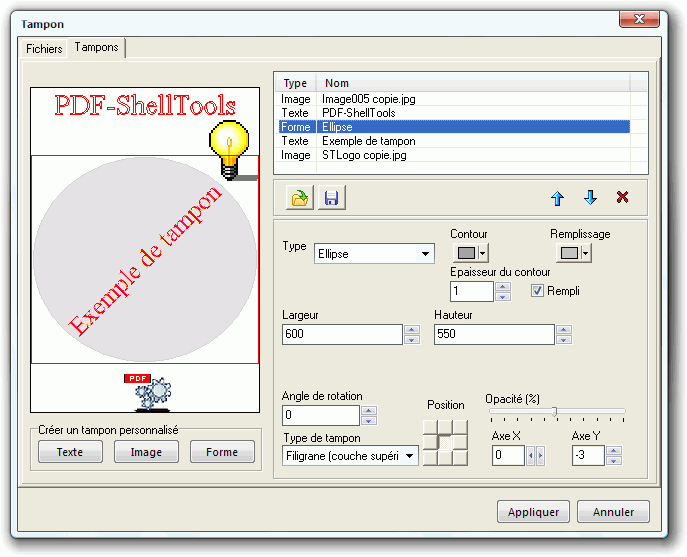
Task: Decrease Largeur with down spinner
Action: [412, 340]
